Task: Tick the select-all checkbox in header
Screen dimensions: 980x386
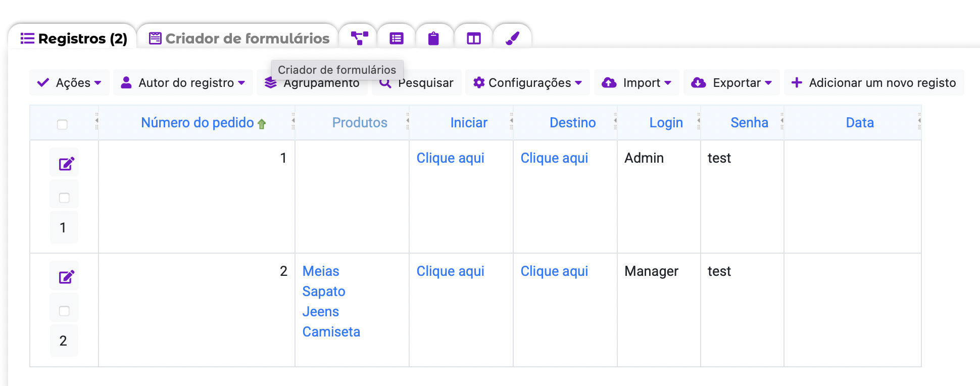Action: [62, 124]
